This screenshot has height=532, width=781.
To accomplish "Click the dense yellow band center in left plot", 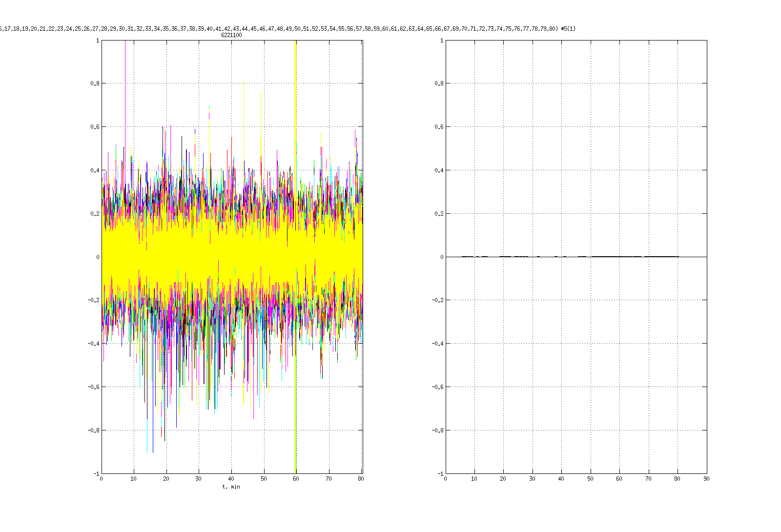I will coord(232,257).
